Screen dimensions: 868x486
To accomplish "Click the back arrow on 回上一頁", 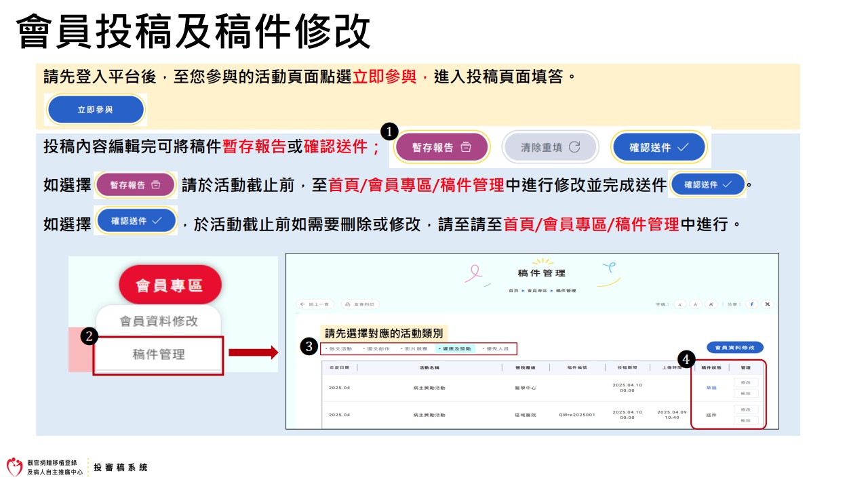I will pos(301,304).
